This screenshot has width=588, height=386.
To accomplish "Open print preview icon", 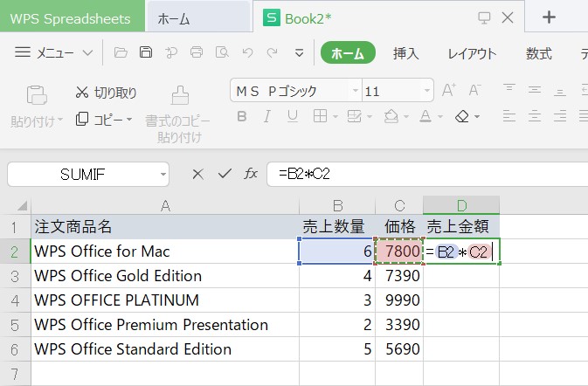I will 222,52.
